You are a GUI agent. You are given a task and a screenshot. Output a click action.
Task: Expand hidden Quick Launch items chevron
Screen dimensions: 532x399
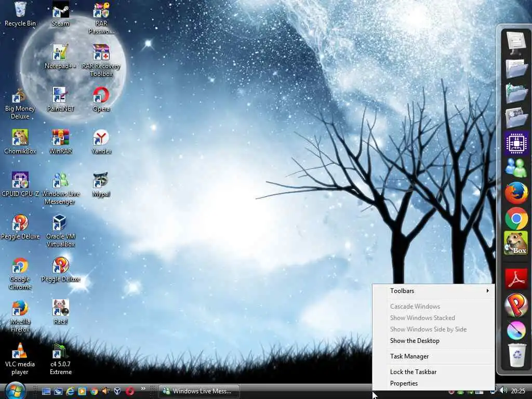[143, 389]
